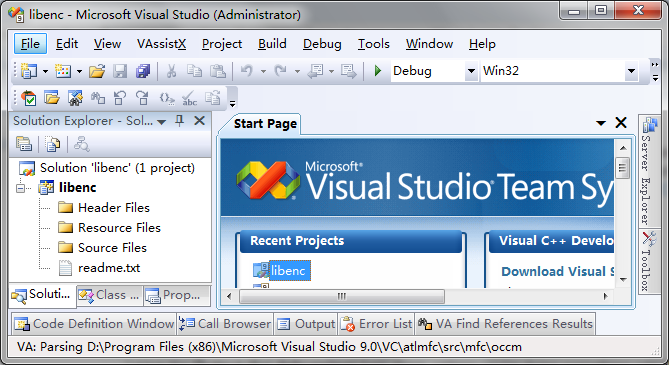Open the Debug configuration dropdown

click(471, 71)
